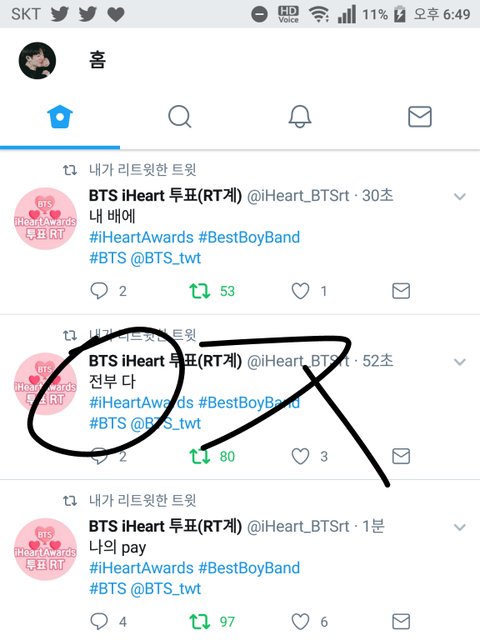The image size is (480, 640).
Task: Undo retweet on tweet with 97 retweets
Action: (x=200, y=622)
